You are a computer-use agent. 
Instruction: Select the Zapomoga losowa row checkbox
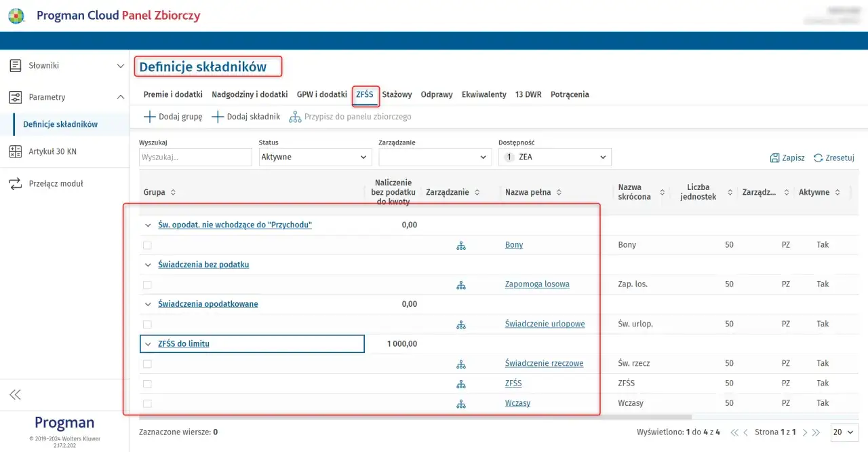[x=147, y=284]
